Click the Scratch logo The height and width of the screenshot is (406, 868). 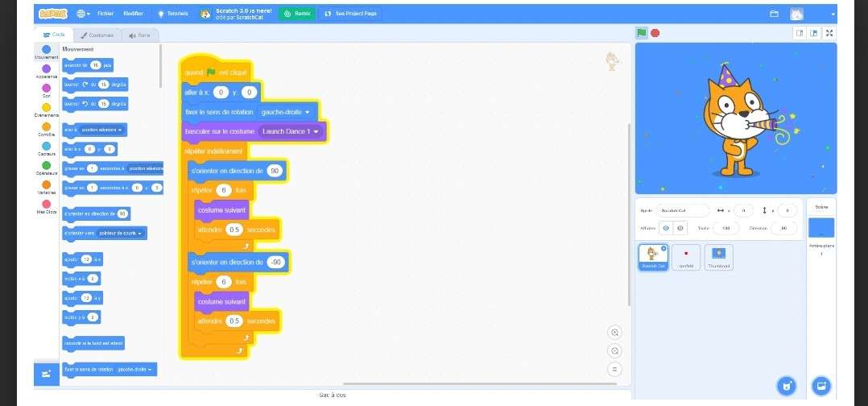[x=54, y=14]
